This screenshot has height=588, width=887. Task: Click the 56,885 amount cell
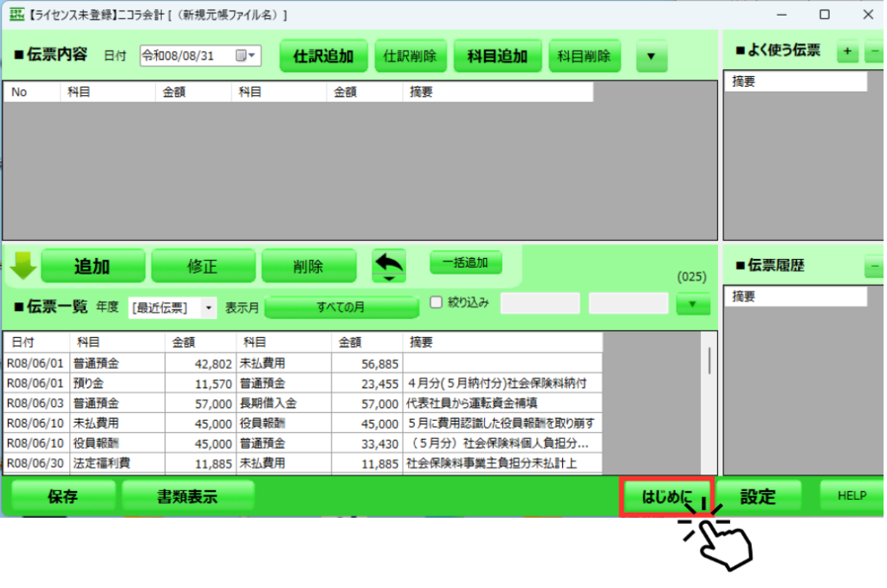[x=367, y=364]
